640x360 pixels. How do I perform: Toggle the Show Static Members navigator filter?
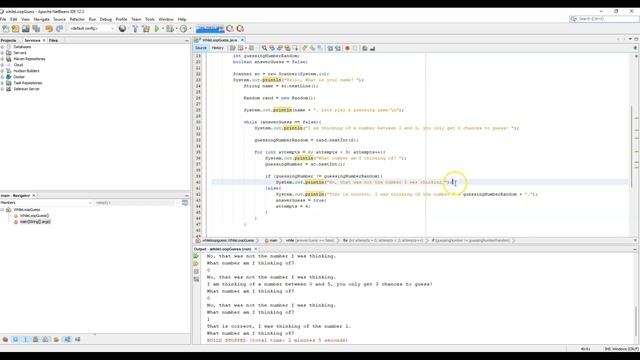25,339
